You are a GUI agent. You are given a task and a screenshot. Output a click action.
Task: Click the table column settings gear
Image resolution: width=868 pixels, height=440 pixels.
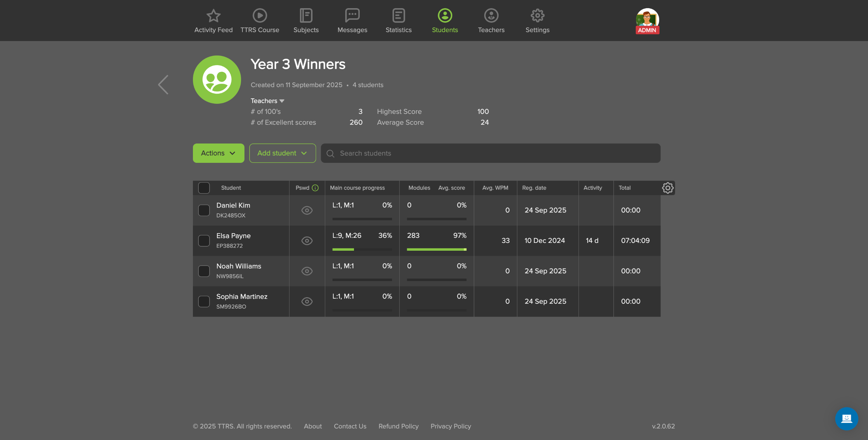(x=668, y=188)
